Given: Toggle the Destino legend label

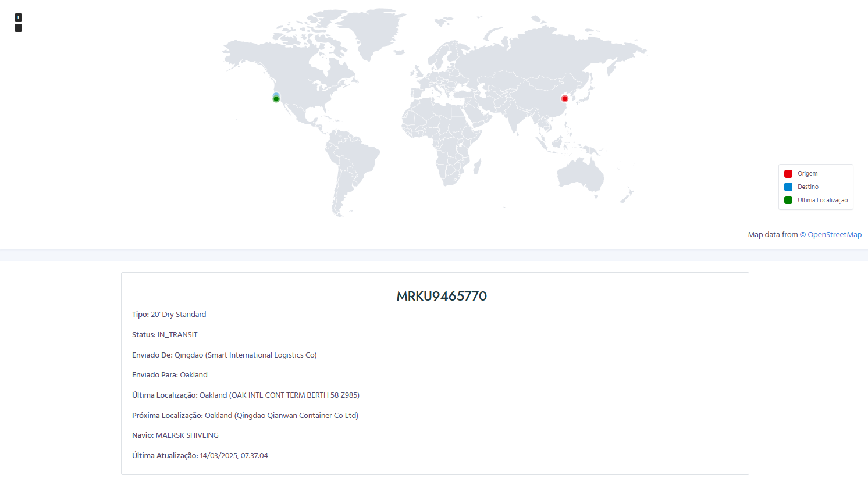Looking at the screenshot, I should pos(808,187).
